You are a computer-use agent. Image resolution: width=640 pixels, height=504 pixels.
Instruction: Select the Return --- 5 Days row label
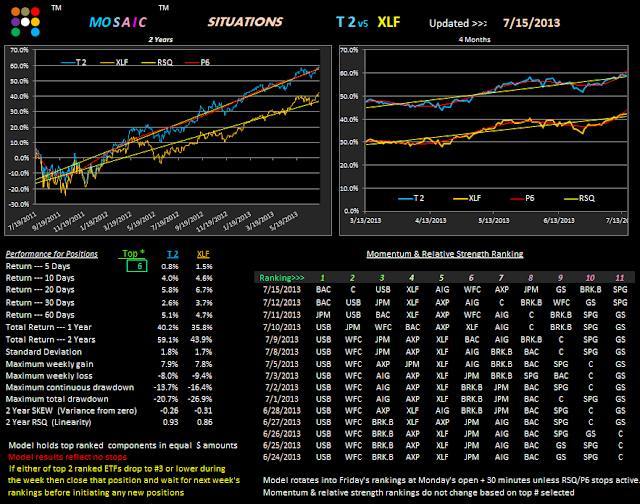click(38, 266)
